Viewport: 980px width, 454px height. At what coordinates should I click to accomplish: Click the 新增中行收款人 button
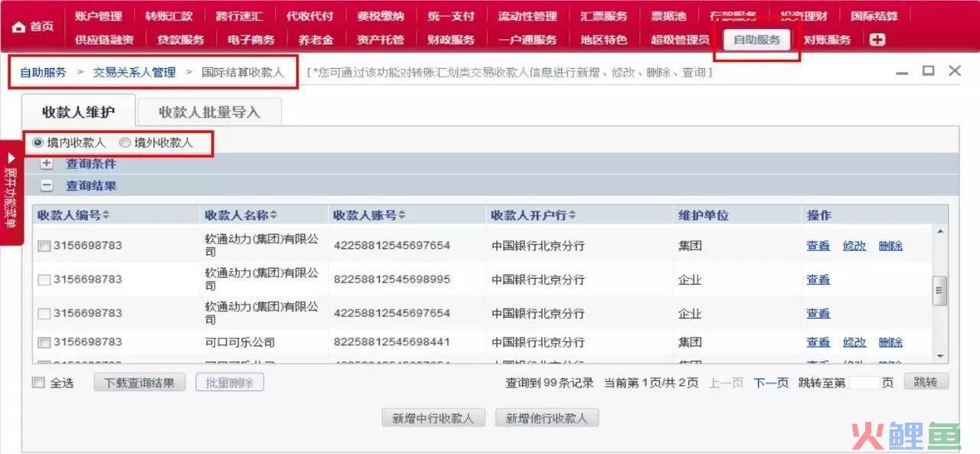point(433,418)
